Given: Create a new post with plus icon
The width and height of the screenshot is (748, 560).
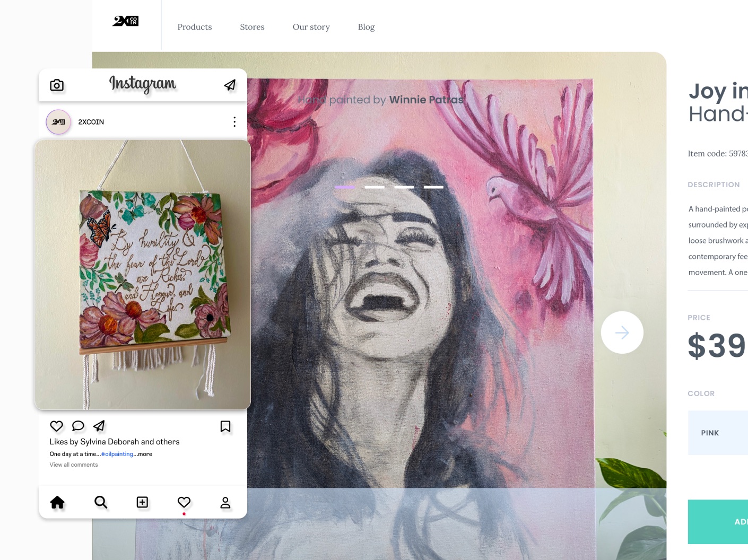Looking at the screenshot, I should point(142,502).
